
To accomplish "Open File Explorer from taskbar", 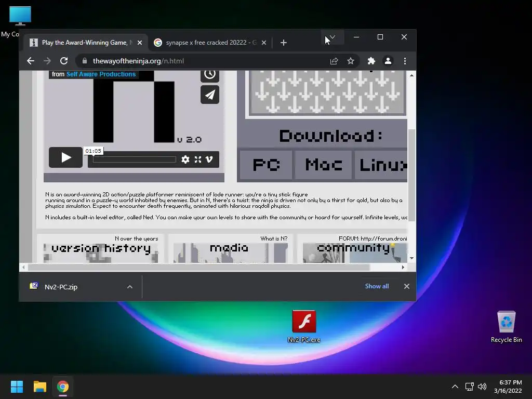I will 39,387.
